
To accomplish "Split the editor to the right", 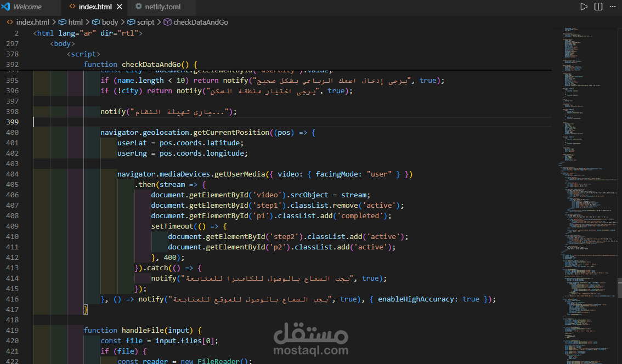I will point(598,7).
